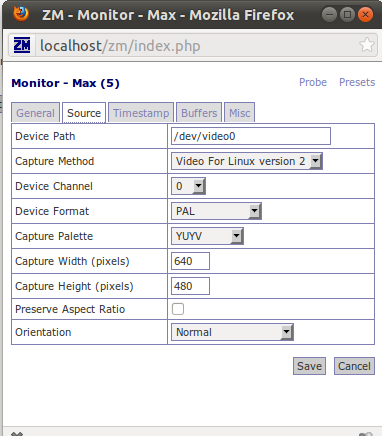Click the Capture Width (pixels) label
This screenshot has height=436, width=382.
[x=72, y=261]
